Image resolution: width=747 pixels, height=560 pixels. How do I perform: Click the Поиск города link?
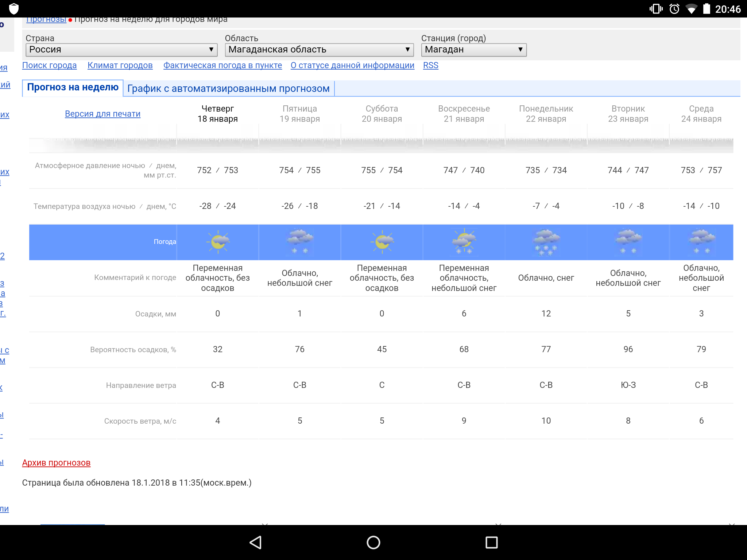[x=49, y=65]
